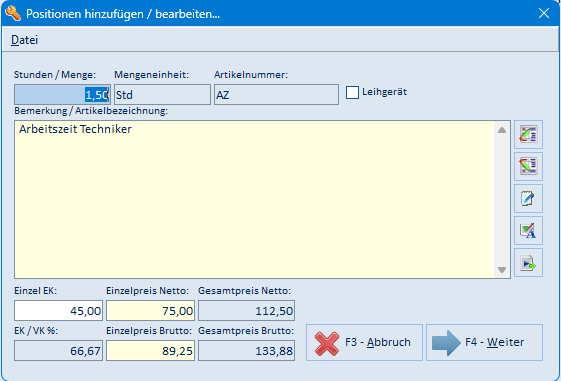Image resolution: width=561 pixels, height=381 pixels.
Task: Click the Stunden / Menge field showing 1,50
Action: coord(62,94)
